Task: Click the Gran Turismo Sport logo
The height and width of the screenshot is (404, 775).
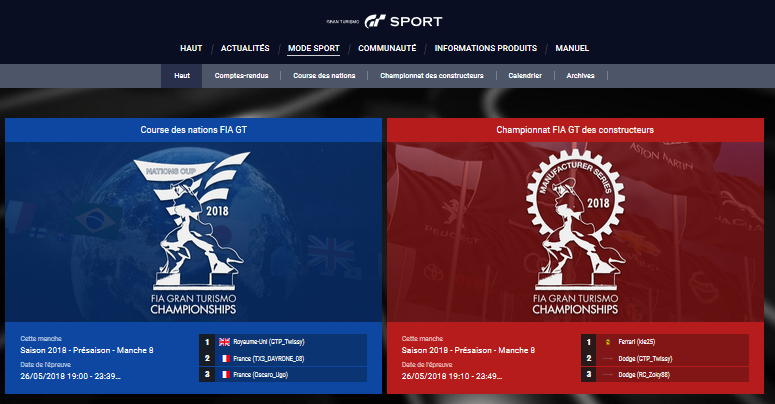Action: 384,21
